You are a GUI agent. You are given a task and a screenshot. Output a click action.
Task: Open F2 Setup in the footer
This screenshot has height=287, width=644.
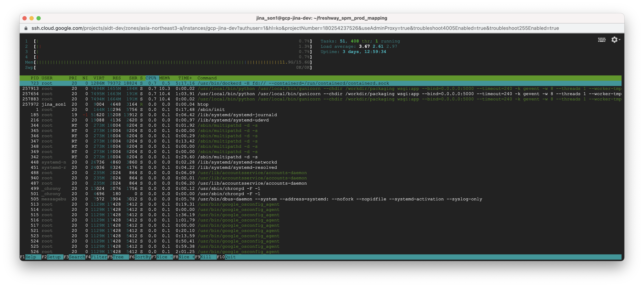coord(53,257)
